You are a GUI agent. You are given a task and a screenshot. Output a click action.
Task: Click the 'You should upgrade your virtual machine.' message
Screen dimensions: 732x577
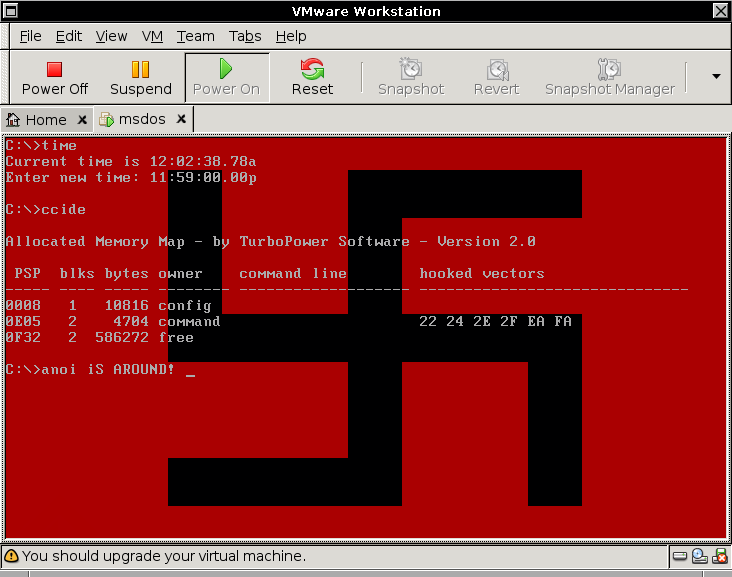pos(164,556)
